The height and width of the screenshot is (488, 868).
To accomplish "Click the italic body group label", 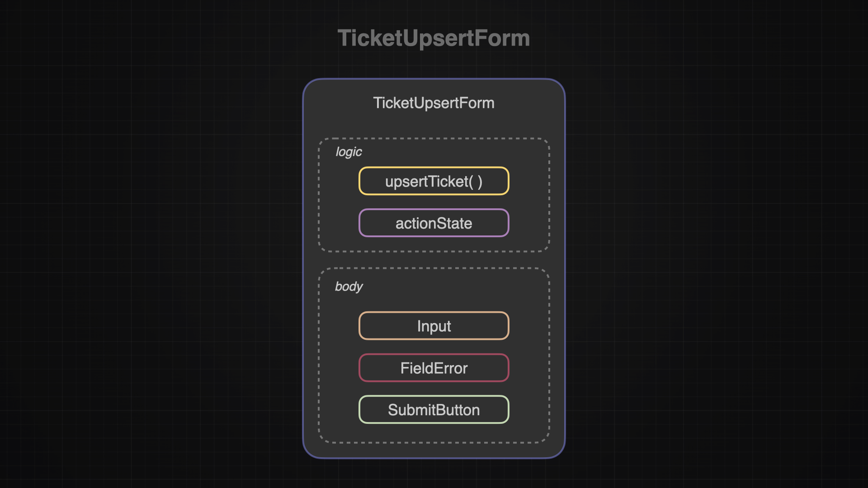I will click(349, 286).
